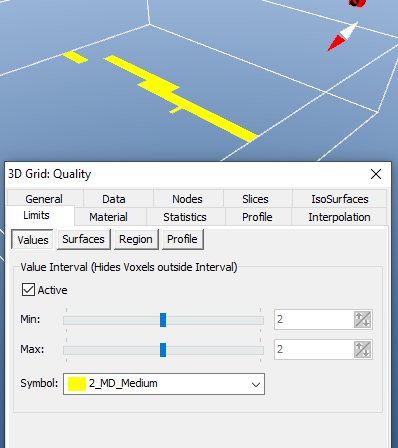Click the Min slider handle
The width and height of the screenshot is (398, 448).
point(163,320)
